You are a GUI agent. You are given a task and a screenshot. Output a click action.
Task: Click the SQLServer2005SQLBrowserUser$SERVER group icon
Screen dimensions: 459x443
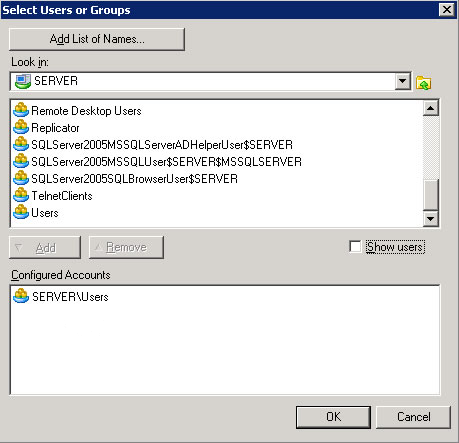(21, 178)
